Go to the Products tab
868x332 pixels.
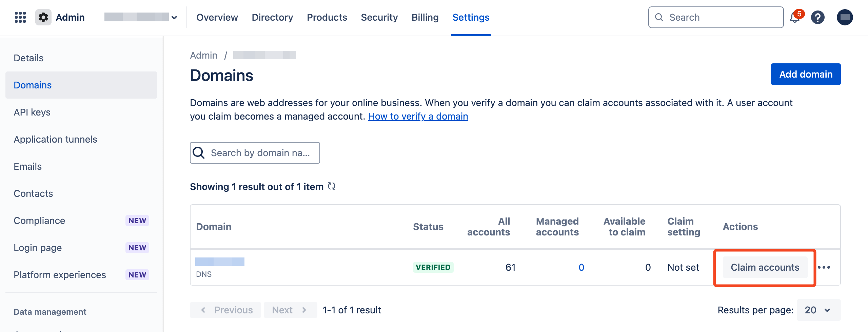click(327, 17)
